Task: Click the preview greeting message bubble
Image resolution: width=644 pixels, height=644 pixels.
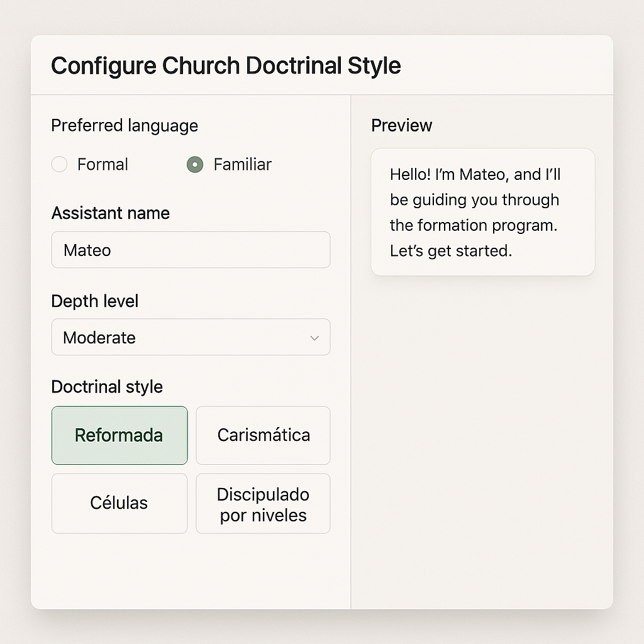Action: (x=482, y=212)
